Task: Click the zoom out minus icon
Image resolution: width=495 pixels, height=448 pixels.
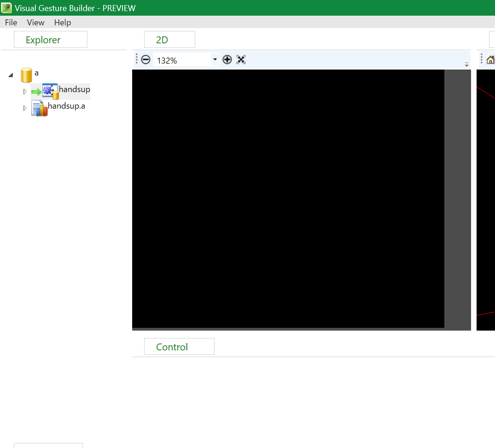Action: 146,60
